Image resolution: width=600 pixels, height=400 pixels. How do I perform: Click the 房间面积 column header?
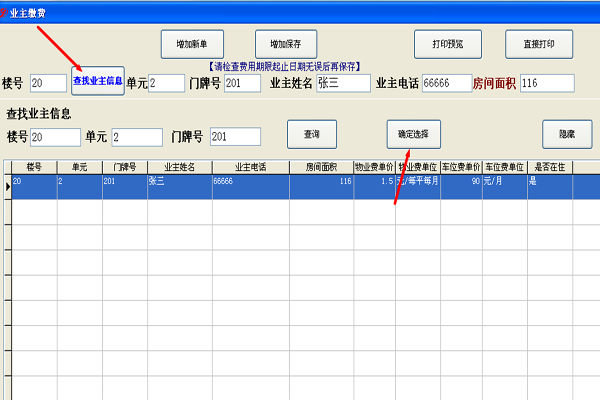tap(321, 167)
